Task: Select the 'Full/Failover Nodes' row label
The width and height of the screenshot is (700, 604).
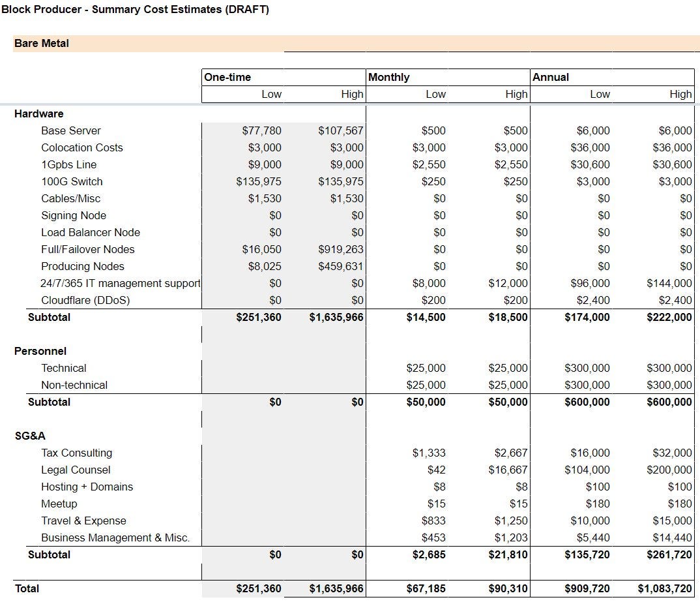Action: click(x=87, y=249)
